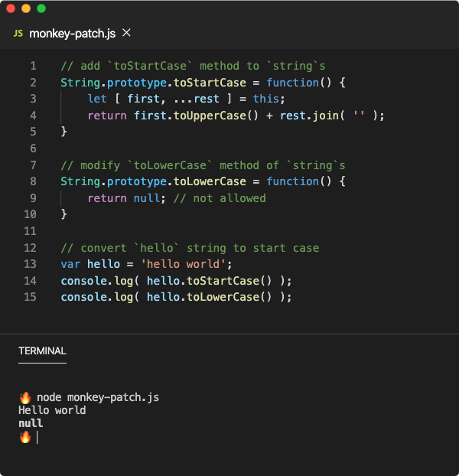Viewport: 459px width, 476px height.
Task: Click the 'let' keyword on line 3
Action: 97,99
